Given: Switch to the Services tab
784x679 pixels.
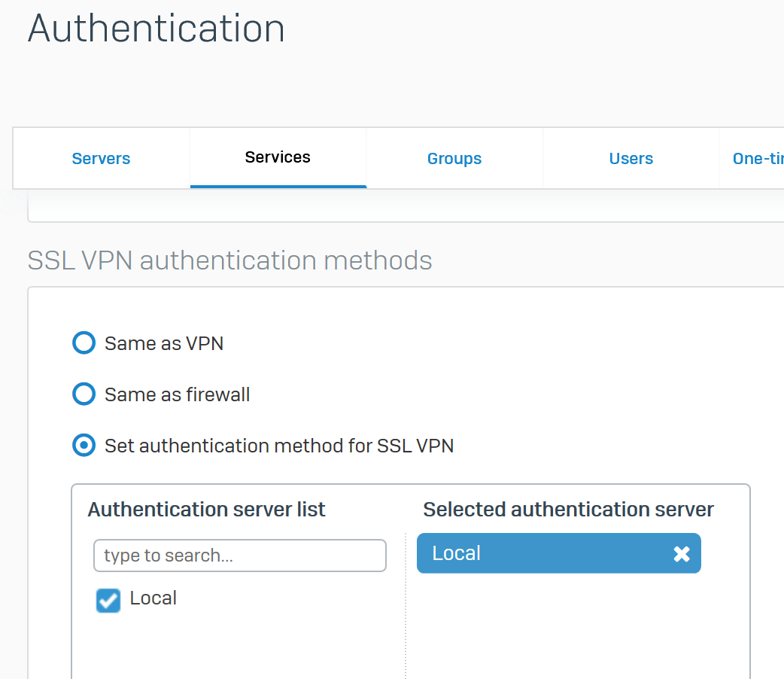Looking at the screenshot, I should coord(278,157).
